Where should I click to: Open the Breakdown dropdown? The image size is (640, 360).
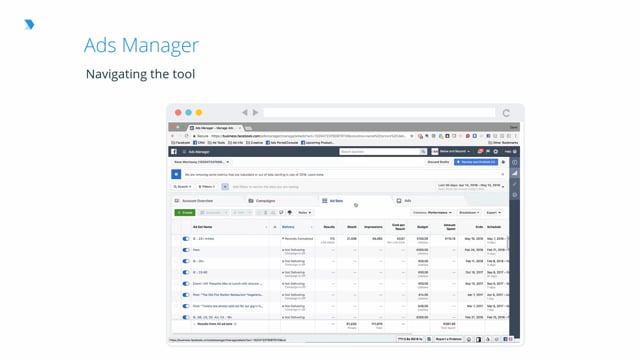point(469,213)
